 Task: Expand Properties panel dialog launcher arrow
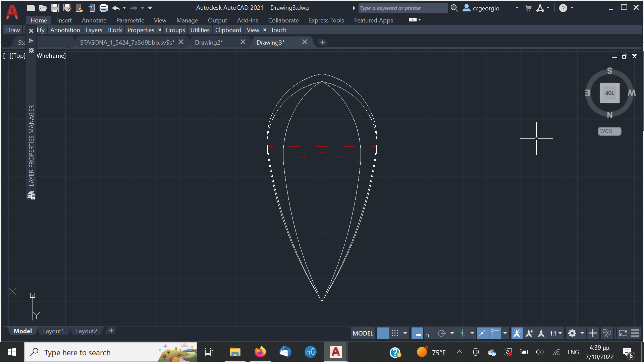[x=160, y=30]
